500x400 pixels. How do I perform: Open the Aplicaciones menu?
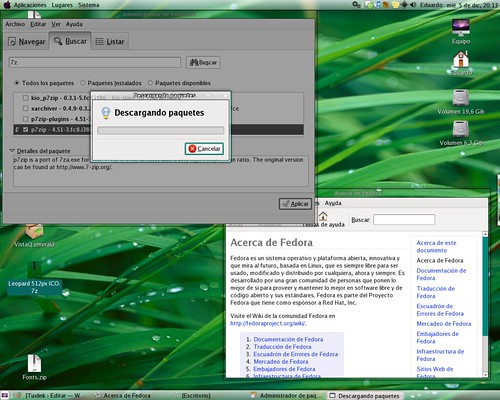30,5
